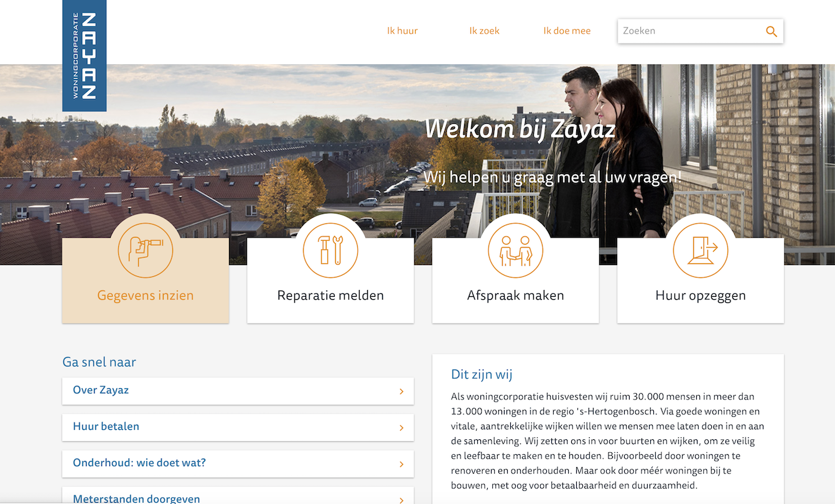Click the door exit icon

coord(701,250)
